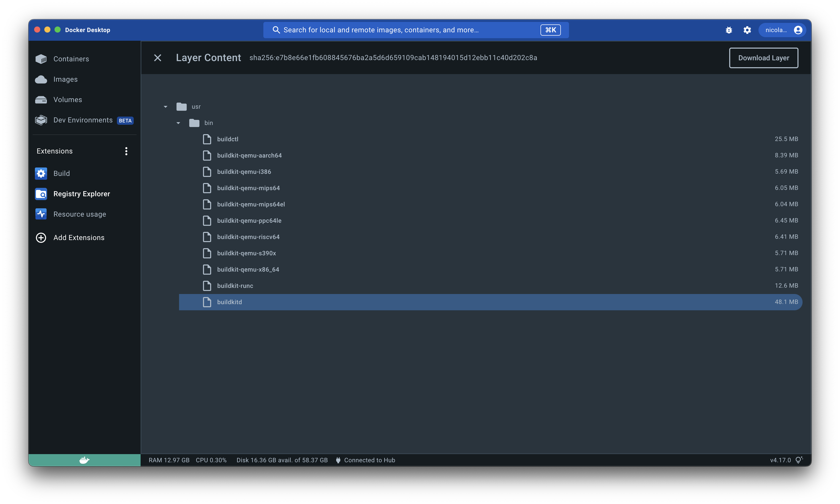Go to Images section

point(65,79)
